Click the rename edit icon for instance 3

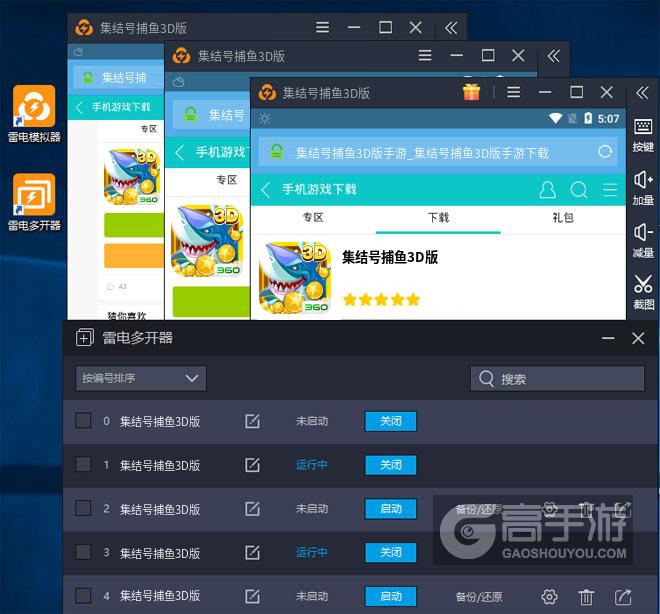252,553
